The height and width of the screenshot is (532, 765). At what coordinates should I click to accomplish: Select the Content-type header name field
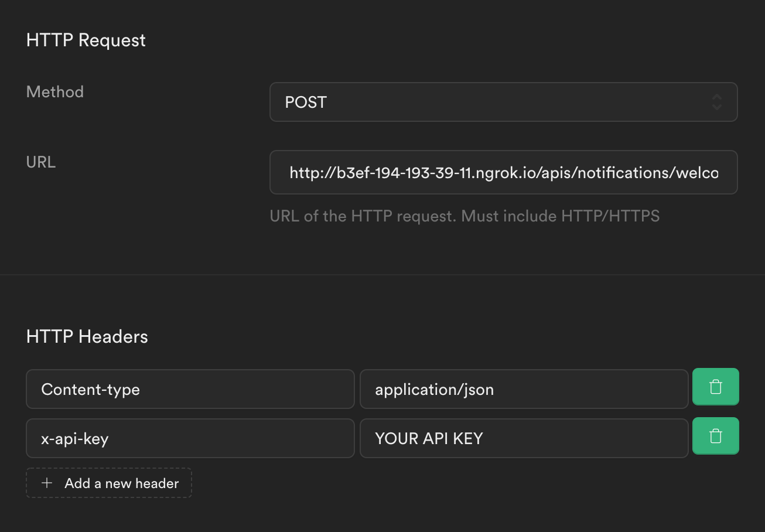190,389
